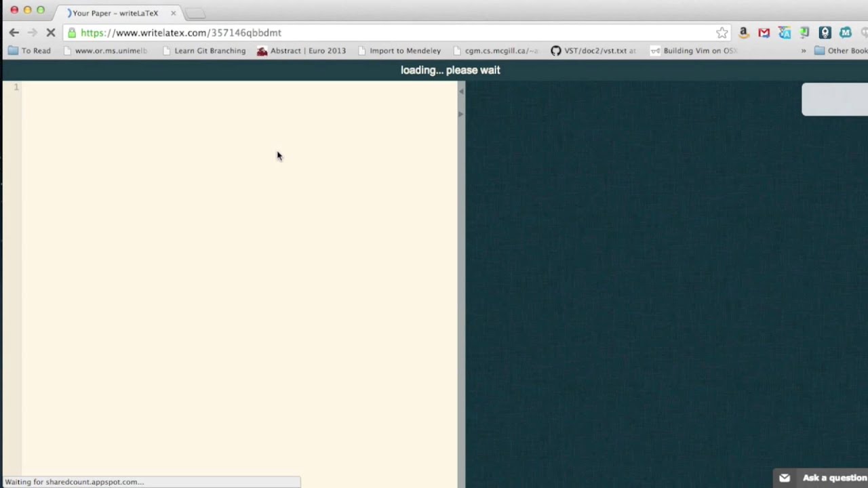The image size is (868, 488).
Task: Go back using the browser back arrow
Action: (x=14, y=33)
